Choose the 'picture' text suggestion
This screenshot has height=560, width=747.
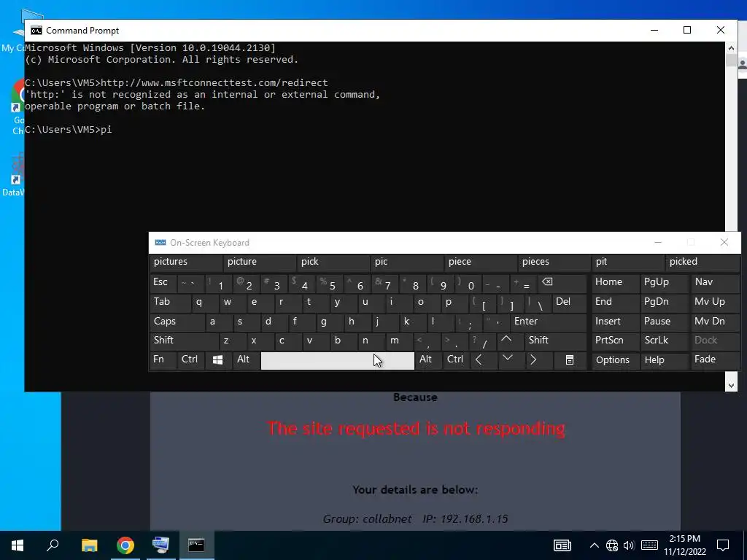coord(260,262)
